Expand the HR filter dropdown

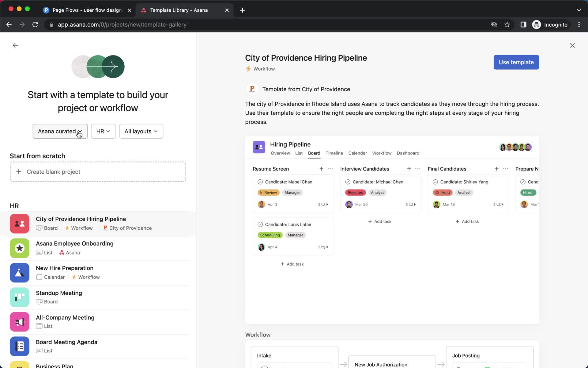click(x=103, y=131)
